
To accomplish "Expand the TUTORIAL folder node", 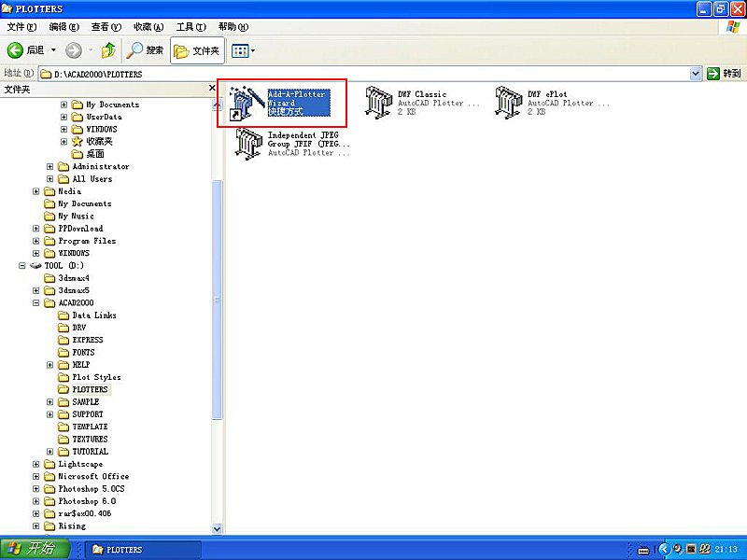I will coord(49,452).
